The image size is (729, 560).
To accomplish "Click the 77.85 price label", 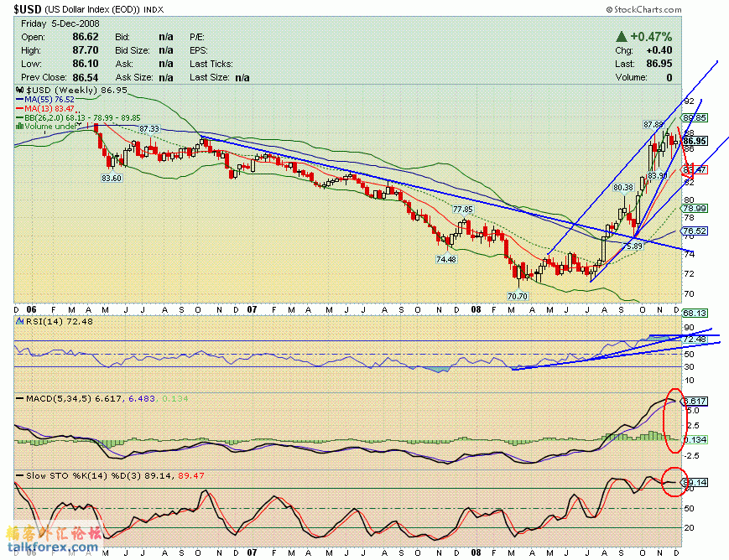I will click(463, 210).
